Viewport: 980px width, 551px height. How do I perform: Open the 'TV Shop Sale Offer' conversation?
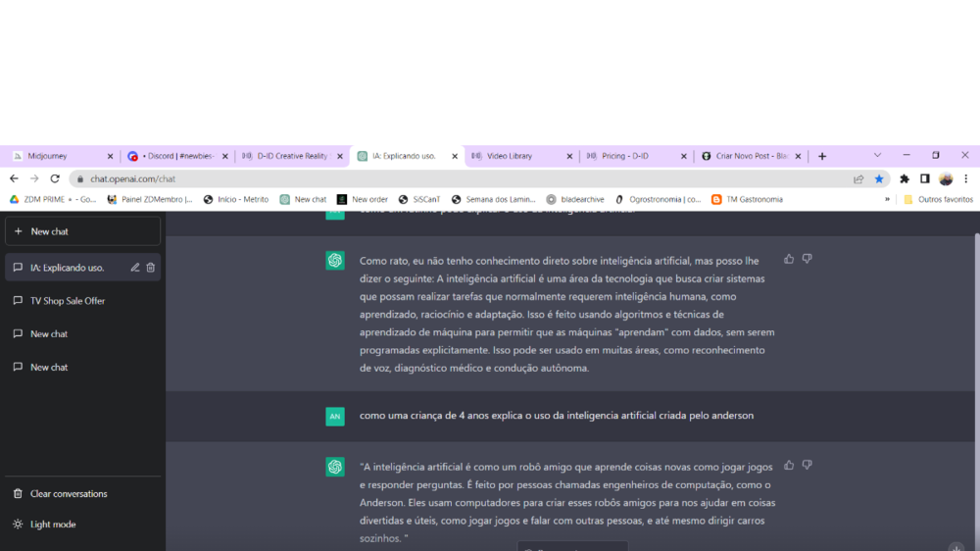pos(82,301)
